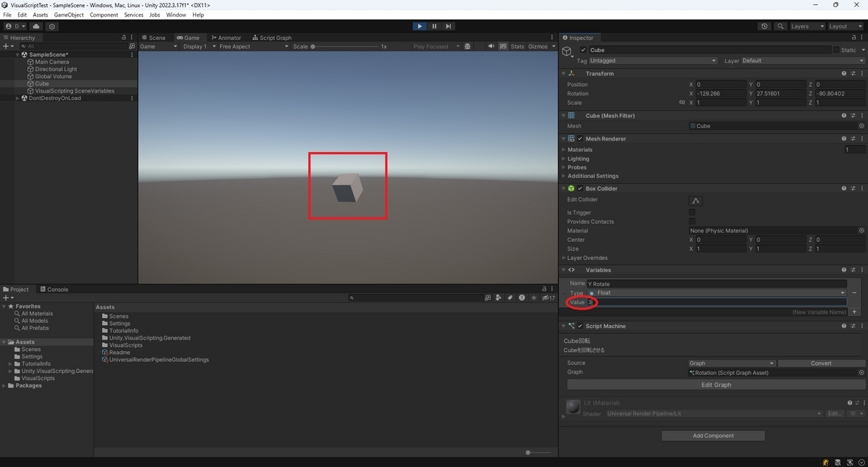The width and height of the screenshot is (868, 467).
Task: Click the Project asset icon size slider
Action: pyautogui.click(x=539, y=453)
